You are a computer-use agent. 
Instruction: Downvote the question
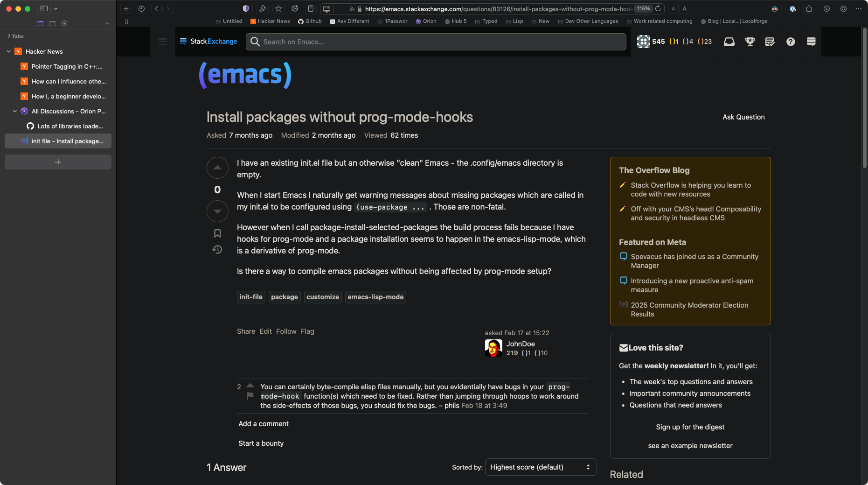(x=217, y=211)
